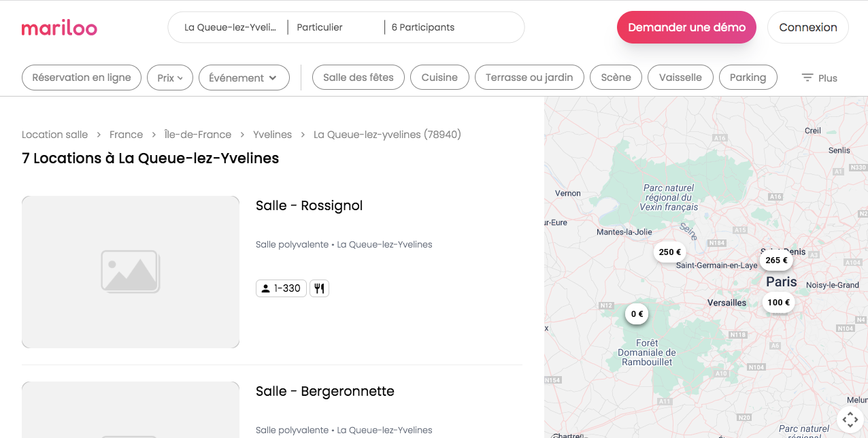Image resolution: width=868 pixels, height=438 pixels.
Task: Click the fork and knife catering icon
Action: (x=319, y=288)
